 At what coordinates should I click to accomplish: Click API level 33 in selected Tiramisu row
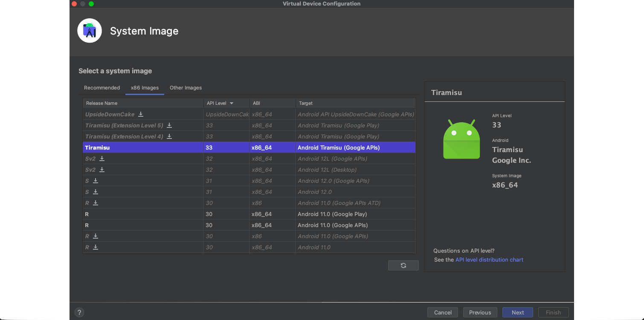pyautogui.click(x=209, y=147)
